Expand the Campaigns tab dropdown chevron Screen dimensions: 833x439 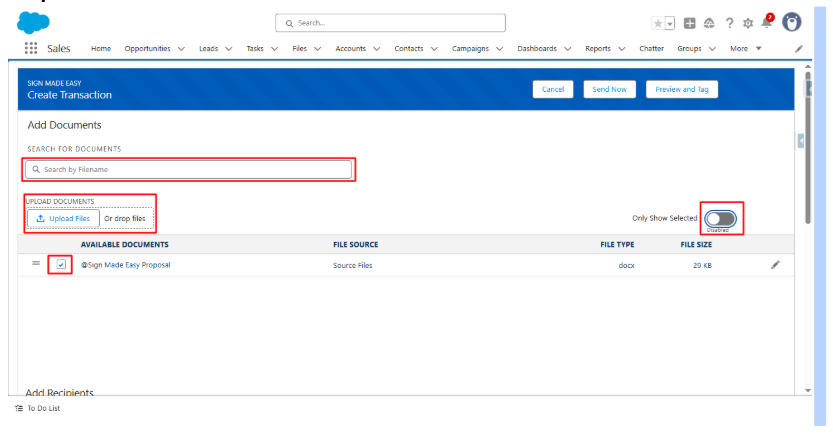coord(499,49)
